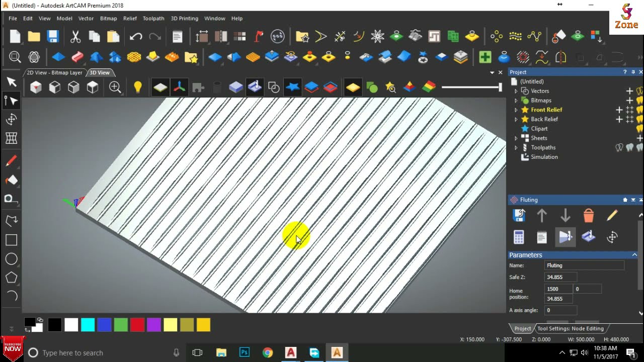644x362 pixels.
Task: Expand the Vectors tree node
Action: [516, 91]
